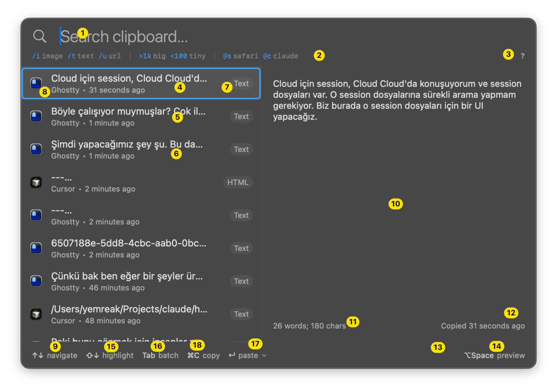Click the magnifying glass search icon
The image size is (557, 392).
tap(40, 36)
